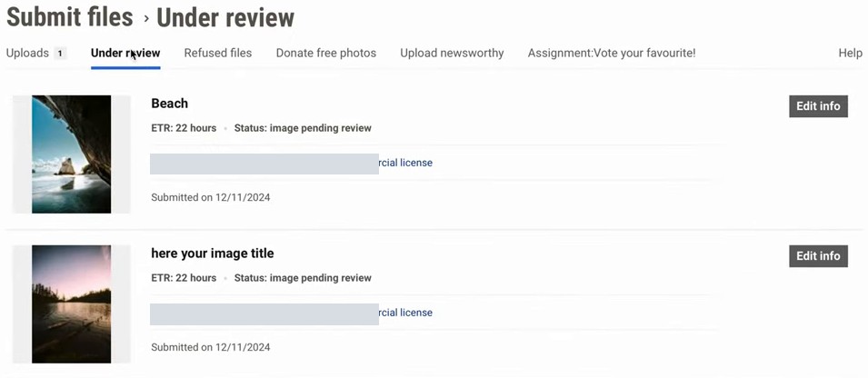Open the sunset lake photo thumbnail

tap(72, 304)
